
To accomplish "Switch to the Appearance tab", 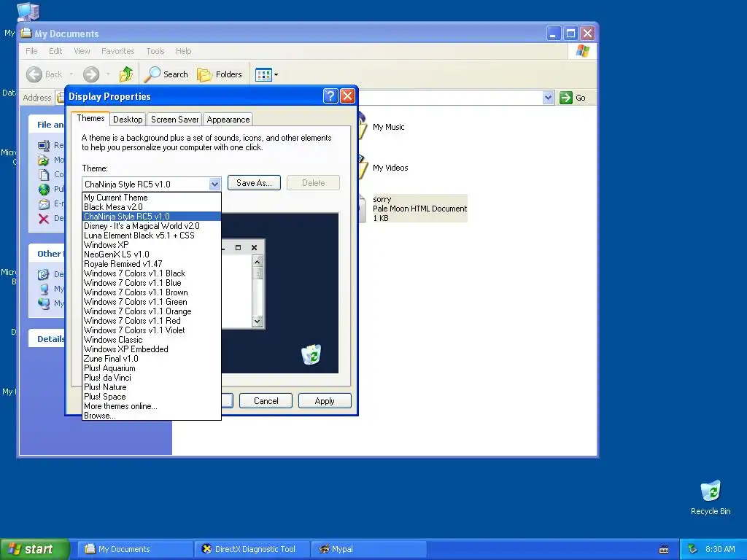I will point(228,120).
